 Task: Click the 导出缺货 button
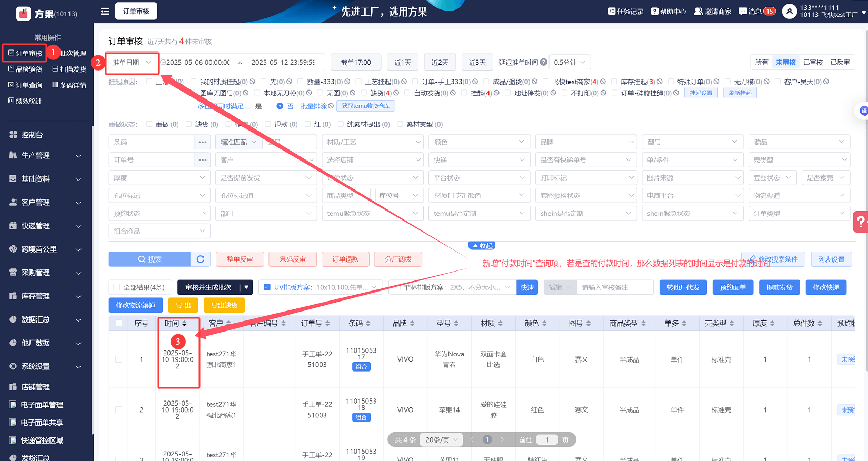point(224,305)
